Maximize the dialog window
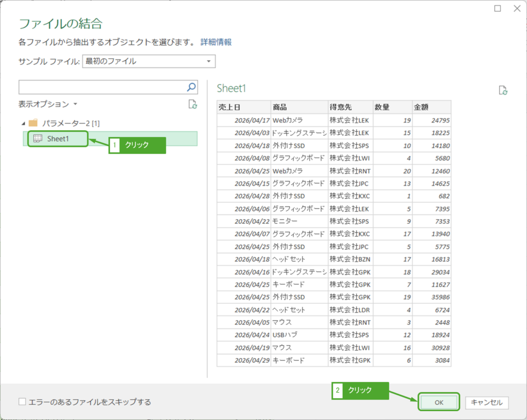This screenshot has height=420, width=527. (498, 8)
